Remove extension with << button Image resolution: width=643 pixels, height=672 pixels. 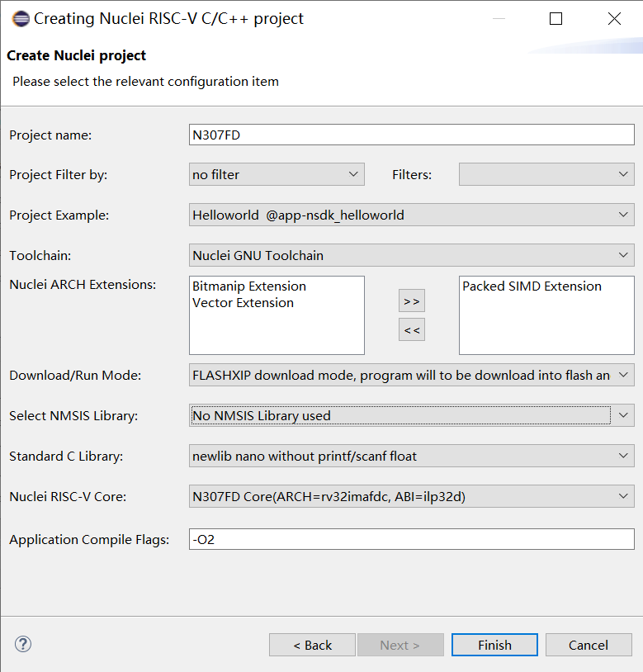click(412, 329)
